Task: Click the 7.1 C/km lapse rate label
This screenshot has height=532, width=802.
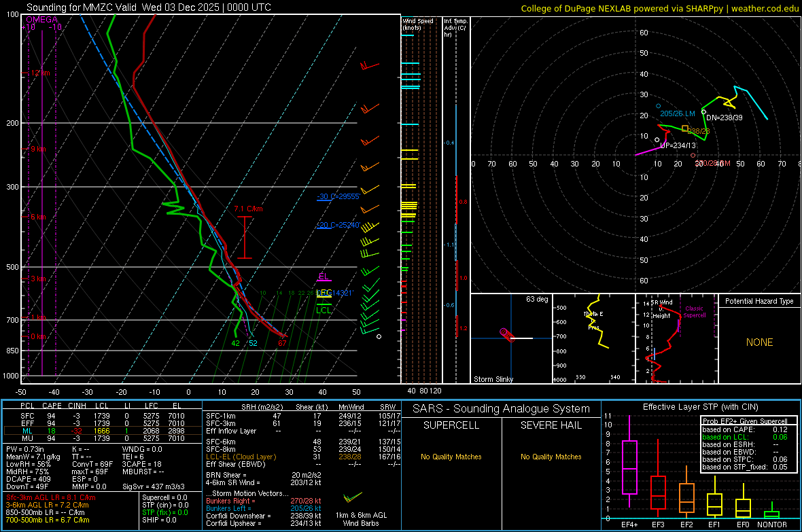Action: [248, 209]
